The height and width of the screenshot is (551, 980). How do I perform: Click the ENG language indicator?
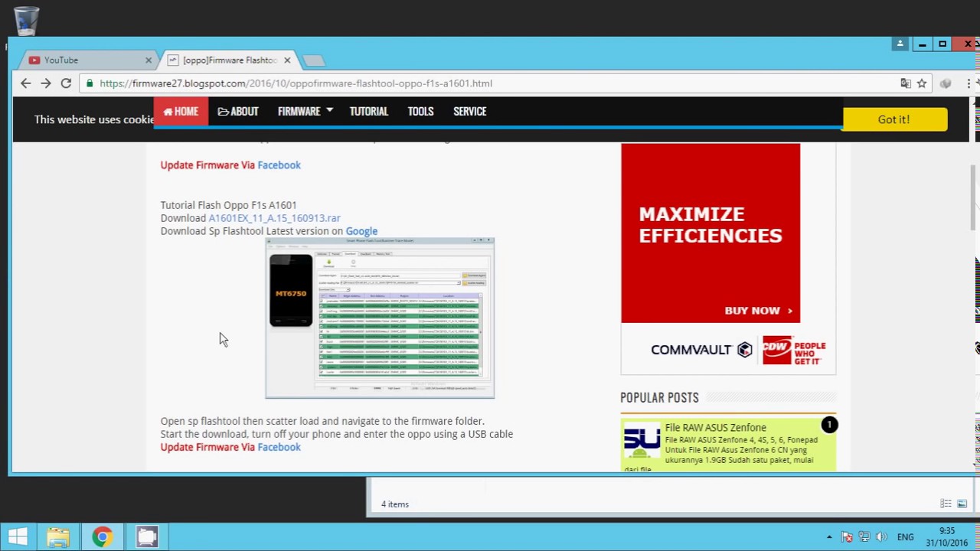(905, 537)
